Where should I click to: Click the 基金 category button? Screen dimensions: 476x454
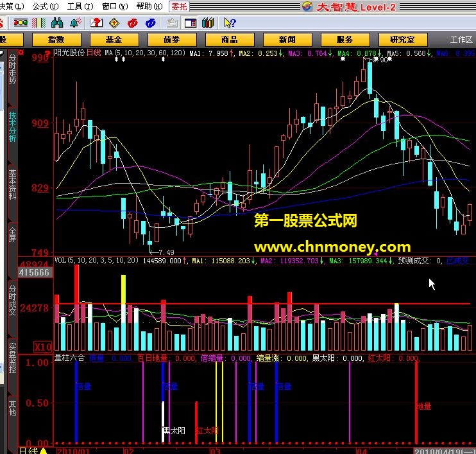[114, 40]
